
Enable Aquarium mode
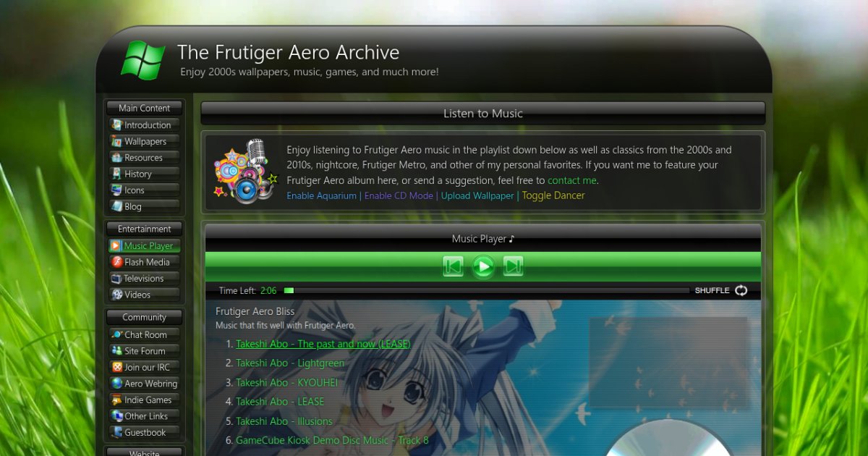click(321, 195)
